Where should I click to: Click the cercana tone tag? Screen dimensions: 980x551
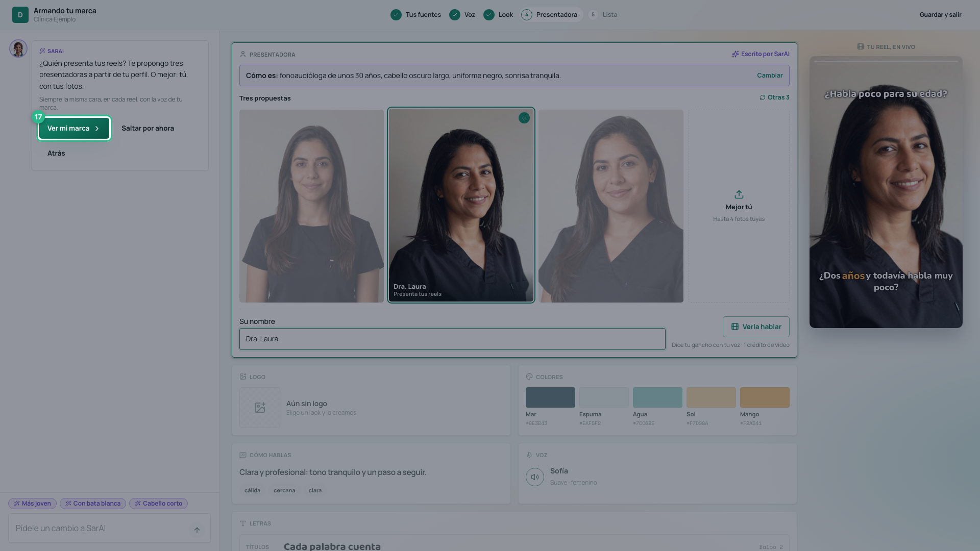(x=284, y=491)
